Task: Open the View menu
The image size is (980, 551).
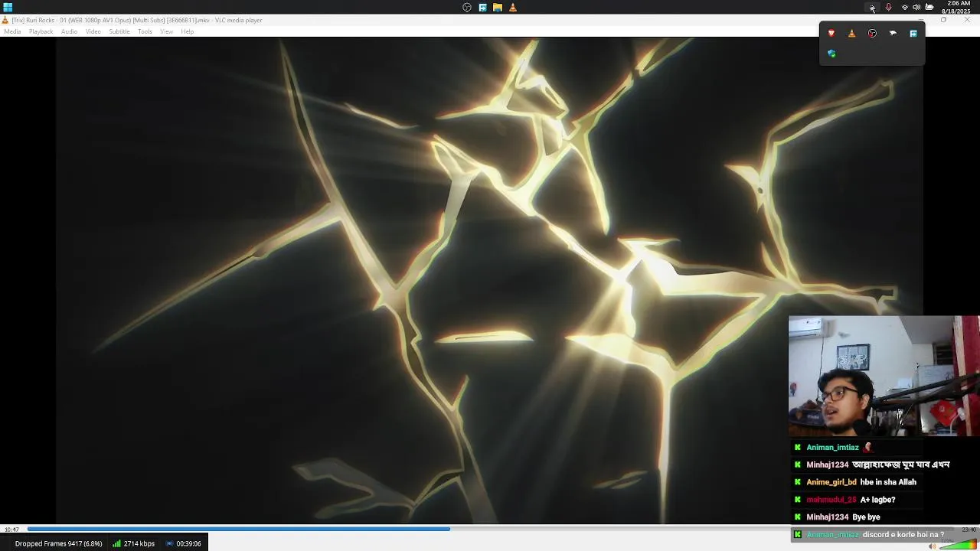Action: point(166,31)
